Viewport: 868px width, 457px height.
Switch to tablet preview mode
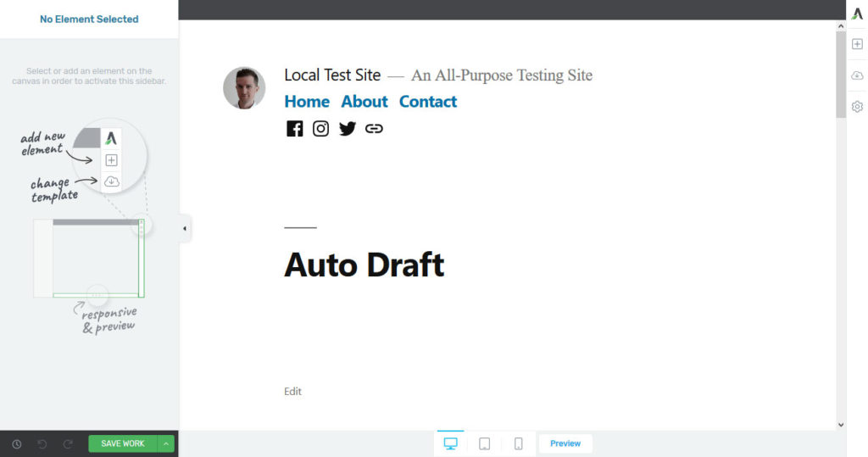484,443
